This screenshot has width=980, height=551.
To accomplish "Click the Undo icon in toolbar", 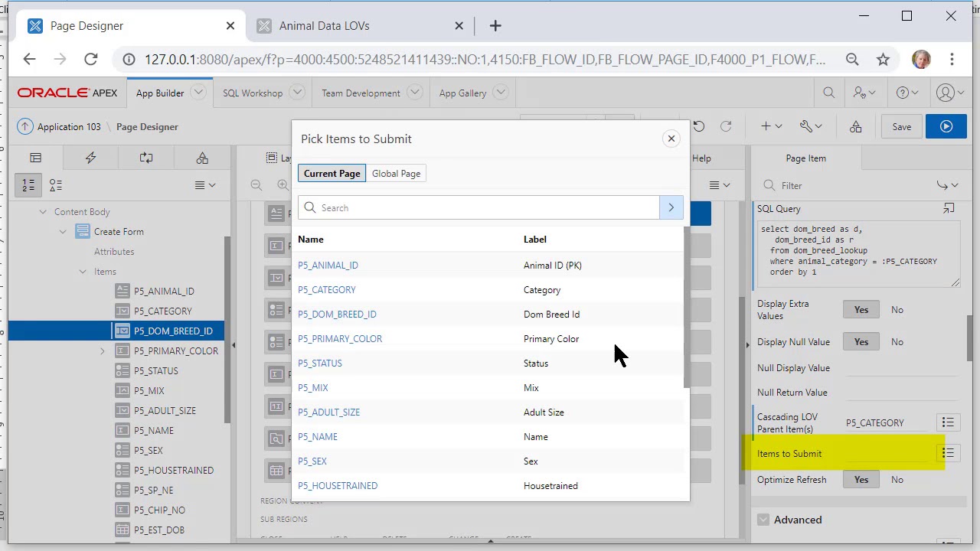I will [x=698, y=126].
